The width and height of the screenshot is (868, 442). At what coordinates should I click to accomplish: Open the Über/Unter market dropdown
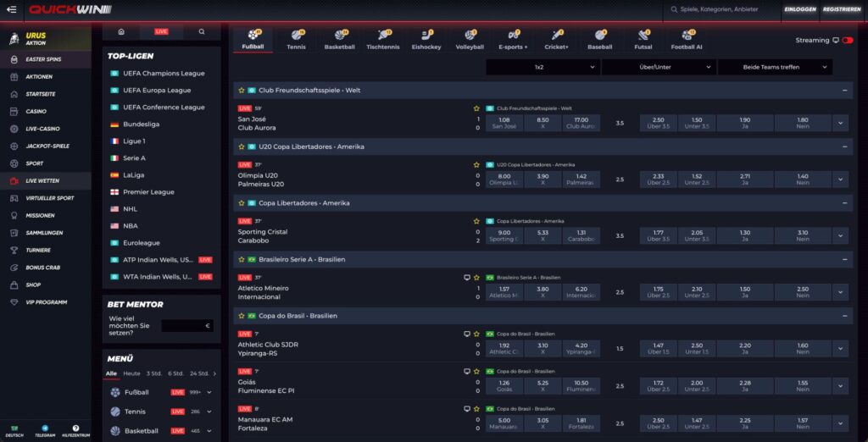[659, 67]
